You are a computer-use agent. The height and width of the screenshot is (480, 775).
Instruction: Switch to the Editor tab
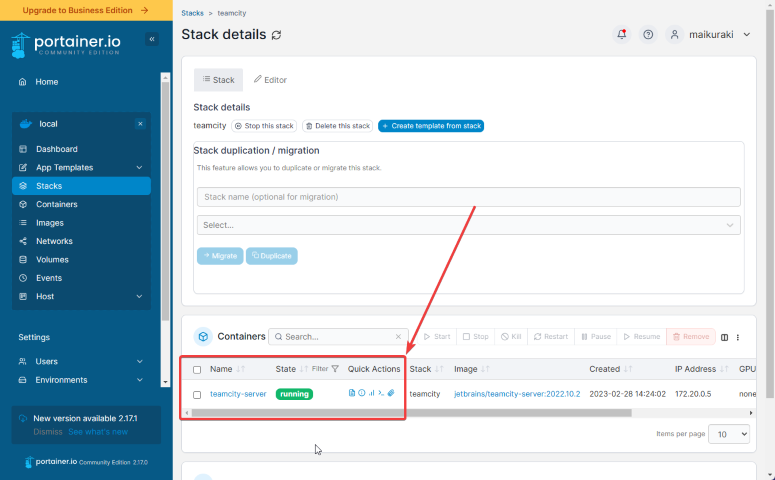[270, 80]
